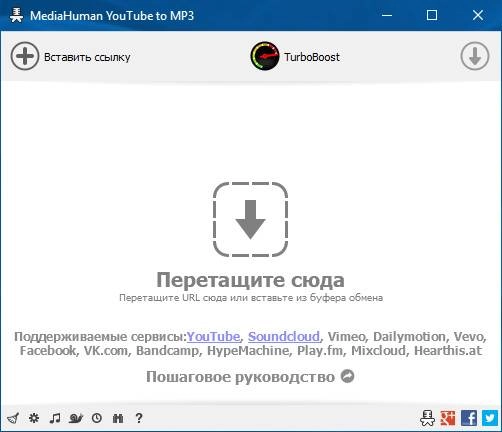Click the 'Vevo' service name

(468, 337)
